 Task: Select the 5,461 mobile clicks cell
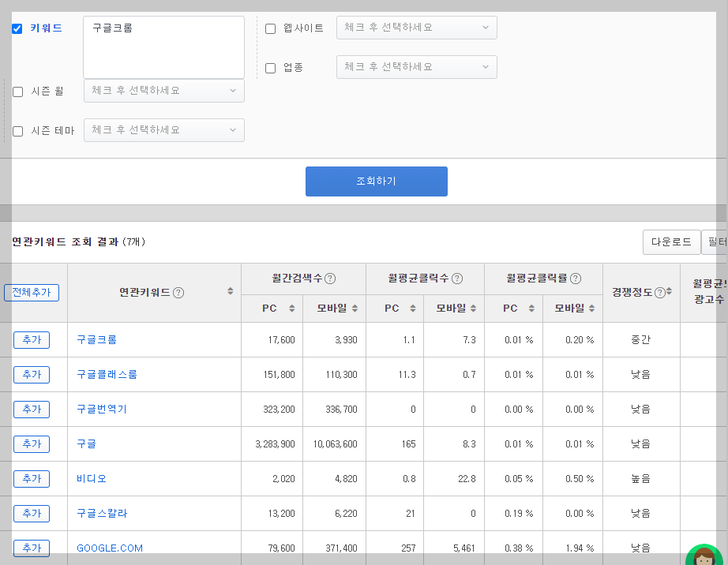click(464, 548)
